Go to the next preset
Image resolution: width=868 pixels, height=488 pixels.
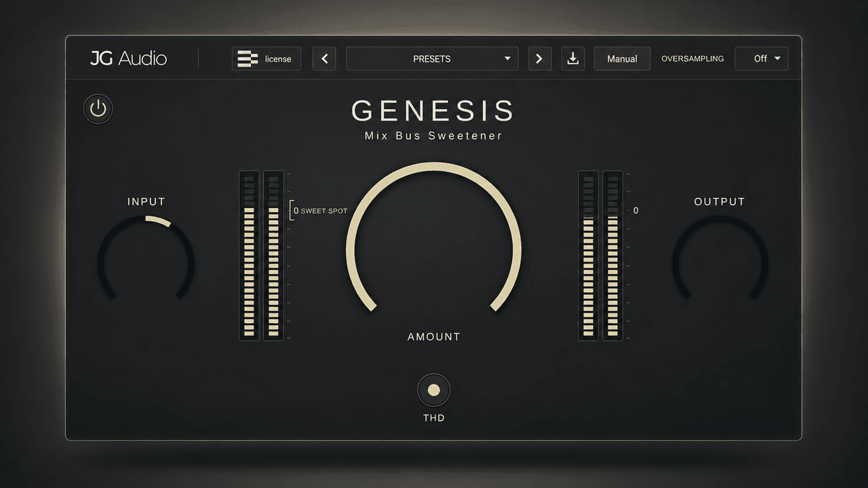pyautogui.click(x=539, y=59)
